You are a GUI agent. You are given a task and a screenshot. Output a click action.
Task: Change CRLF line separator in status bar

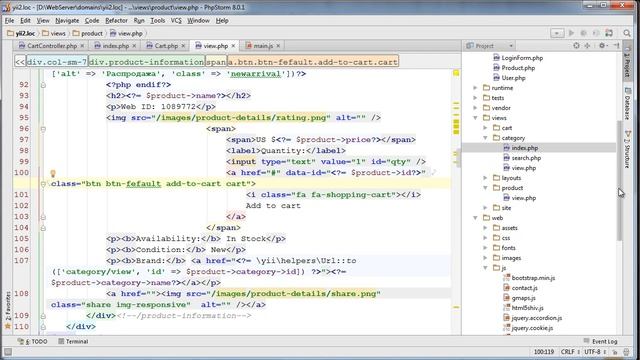[569, 352]
